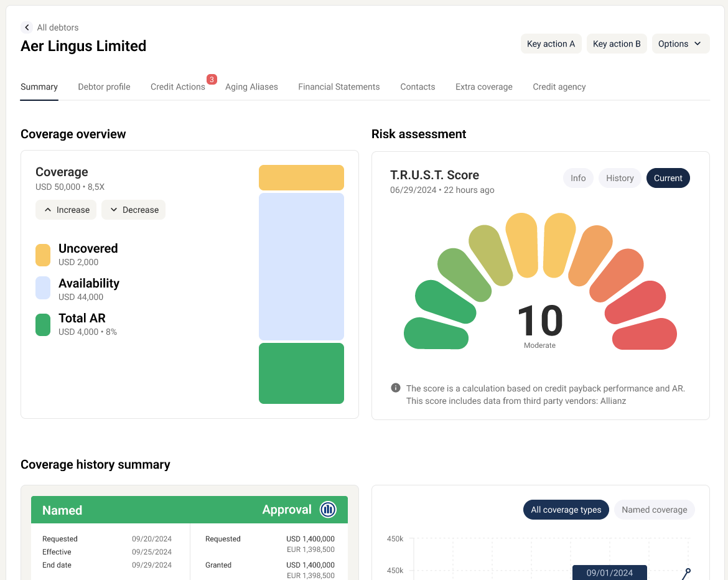Click the Moderate rating label
The width and height of the screenshot is (728, 580).
539,345
